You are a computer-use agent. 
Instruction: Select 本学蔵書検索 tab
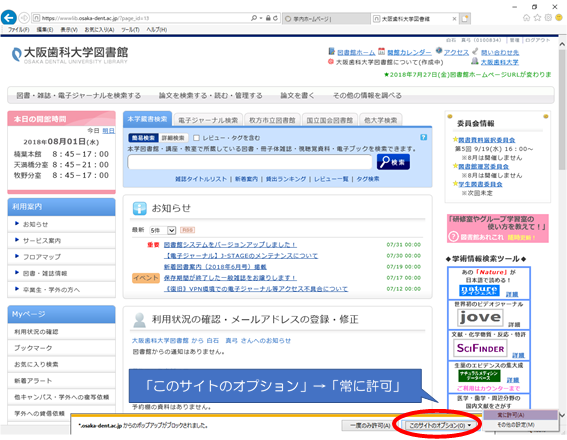click(148, 119)
